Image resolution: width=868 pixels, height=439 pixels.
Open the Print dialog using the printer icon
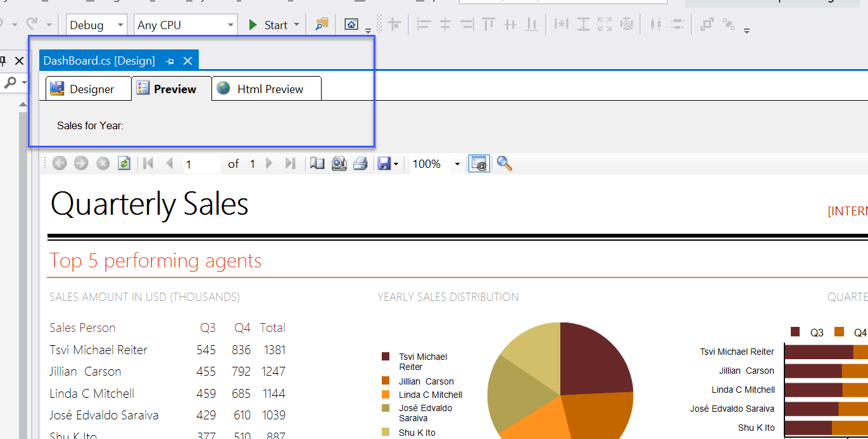point(360,163)
